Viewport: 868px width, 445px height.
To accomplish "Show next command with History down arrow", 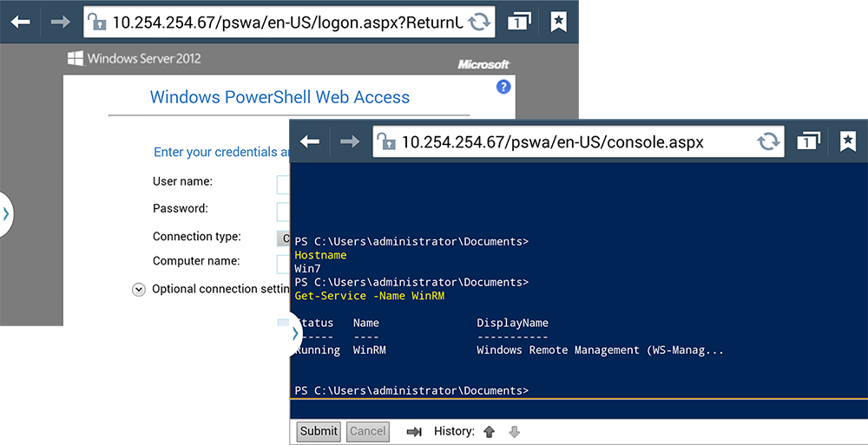I will pos(514,432).
